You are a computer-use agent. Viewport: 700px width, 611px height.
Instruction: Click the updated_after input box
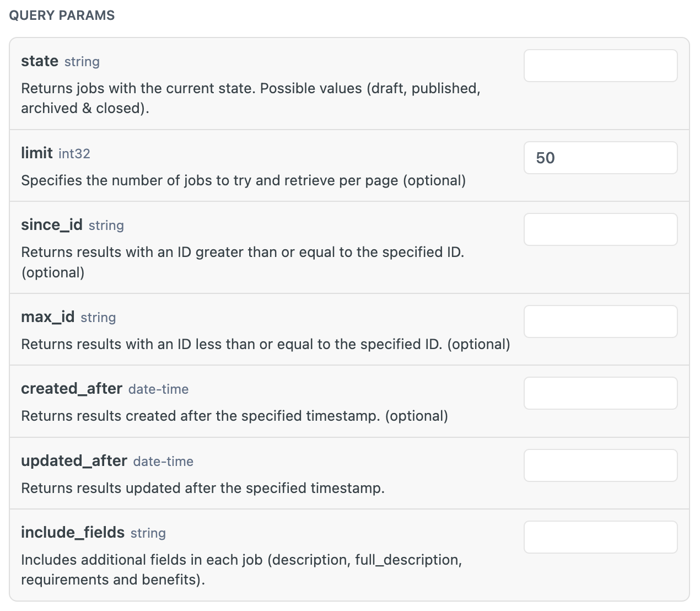pos(600,465)
